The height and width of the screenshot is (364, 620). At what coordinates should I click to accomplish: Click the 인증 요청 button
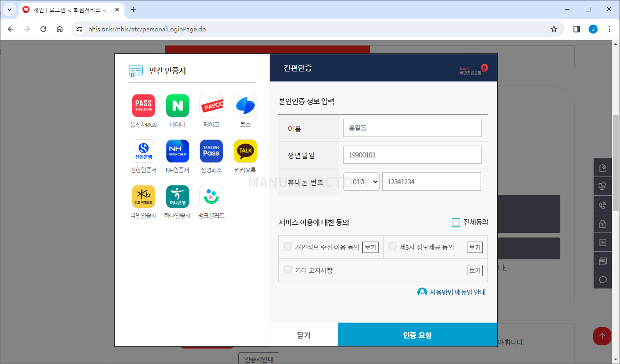[417, 335]
